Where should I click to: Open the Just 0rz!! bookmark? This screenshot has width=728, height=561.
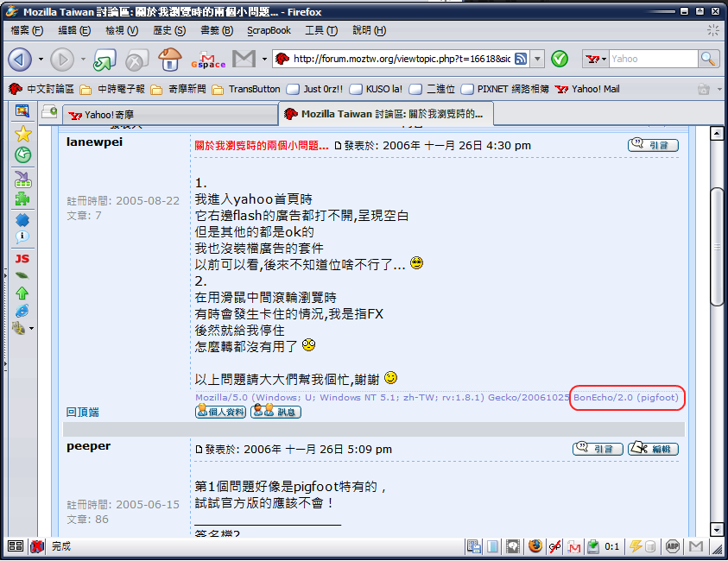click(315, 89)
